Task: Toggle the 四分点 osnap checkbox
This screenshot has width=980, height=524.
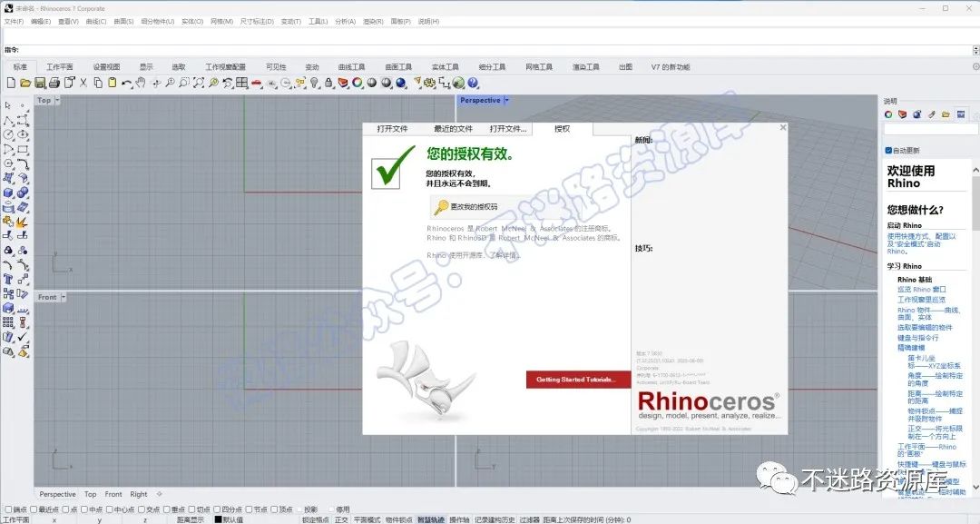Action: pyautogui.click(x=217, y=509)
